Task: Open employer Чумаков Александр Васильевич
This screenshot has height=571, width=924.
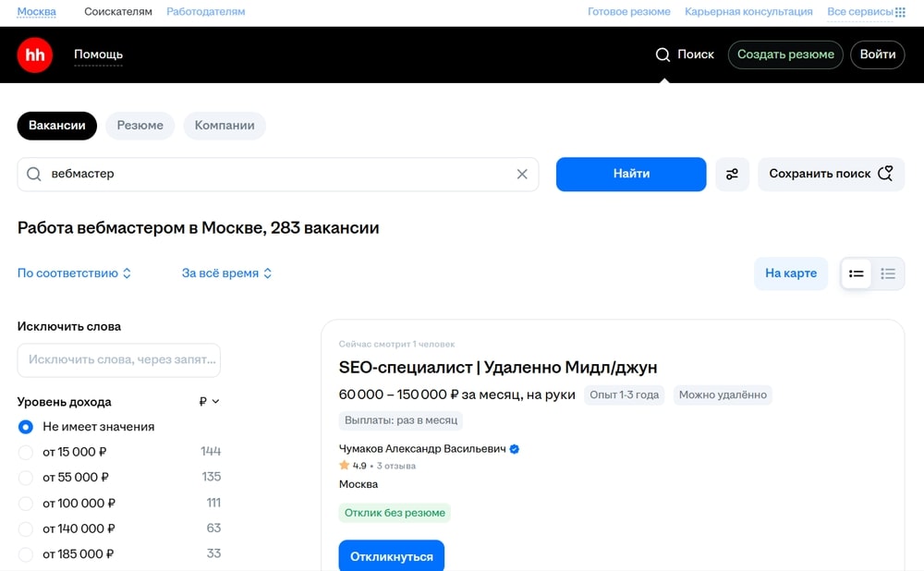Action: [x=422, y=449]
